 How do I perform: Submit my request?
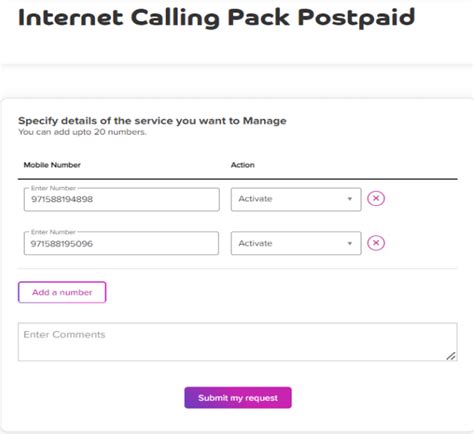(x=238, y=398)
